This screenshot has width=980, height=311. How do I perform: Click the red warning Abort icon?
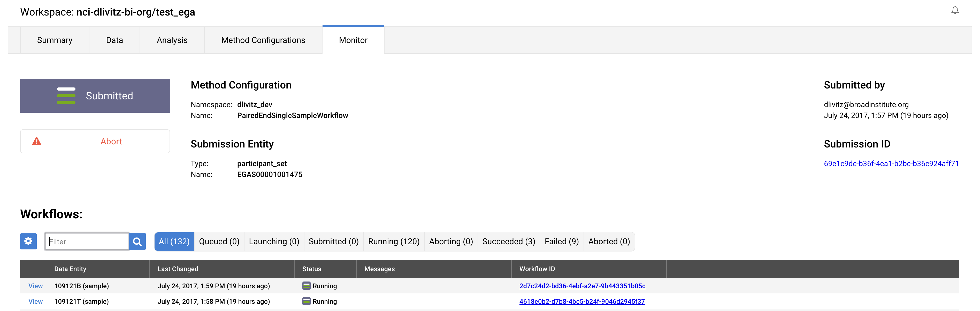click(36, 141)
